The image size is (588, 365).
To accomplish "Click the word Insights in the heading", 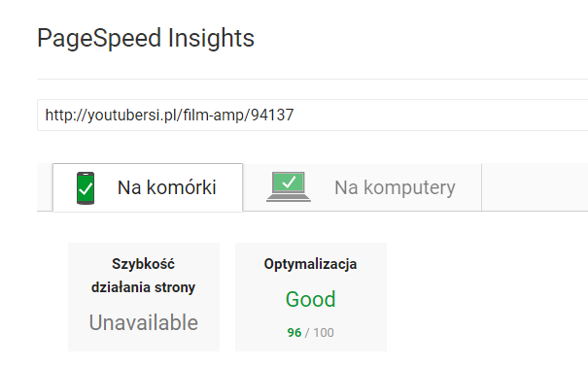I will (x=211, y=38).
